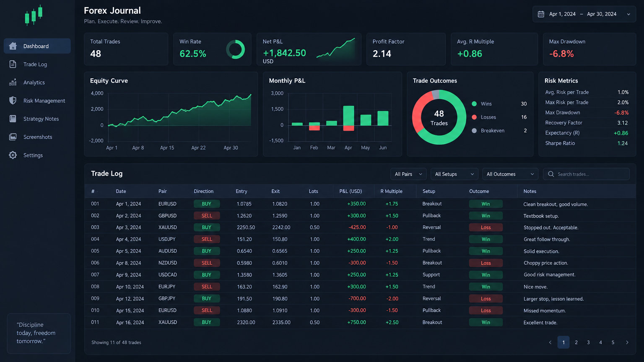Click the Settings gear icon
Image resolution: width=644 pixels, height=362 pixels.
coord(13,155)
